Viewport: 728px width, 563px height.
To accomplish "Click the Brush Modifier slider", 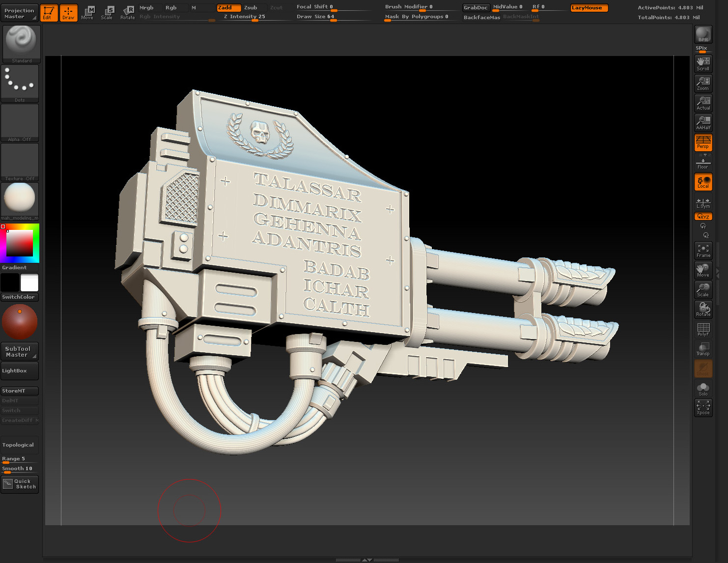I will click(x=422, y=7).
